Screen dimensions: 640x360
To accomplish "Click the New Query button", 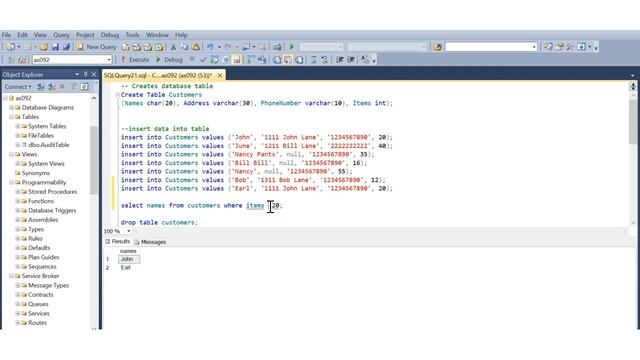I will coord(97,47).
